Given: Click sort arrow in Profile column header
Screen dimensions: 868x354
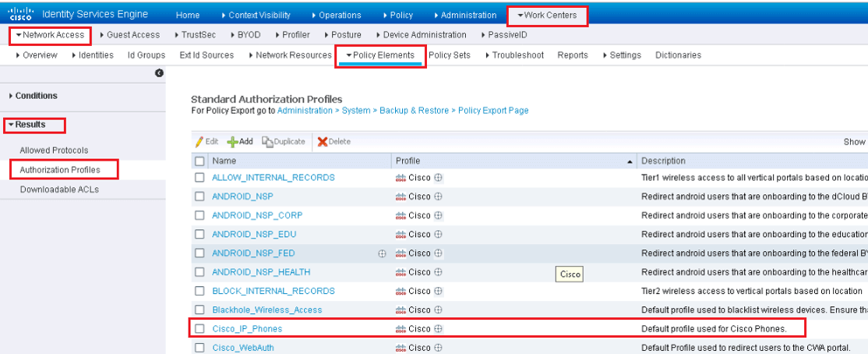Looking at the screenshot, I should click(630, 161).
